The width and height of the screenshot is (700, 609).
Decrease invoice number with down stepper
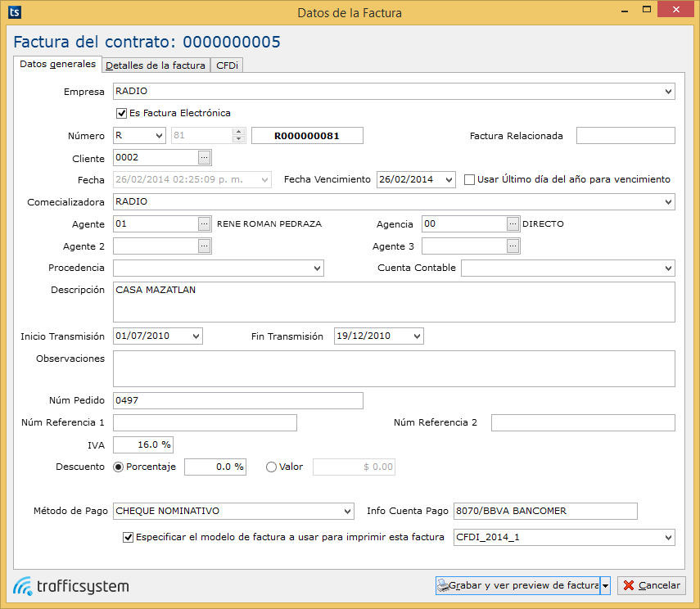(x=239, y=139)
